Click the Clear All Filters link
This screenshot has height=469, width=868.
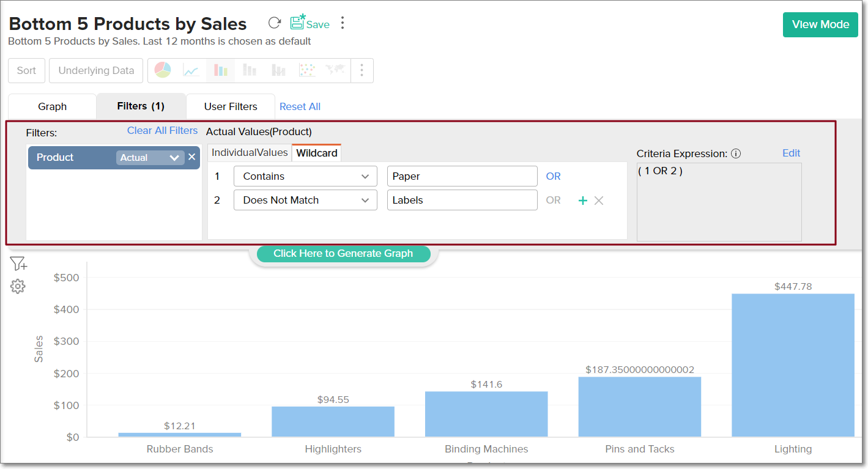162,130
